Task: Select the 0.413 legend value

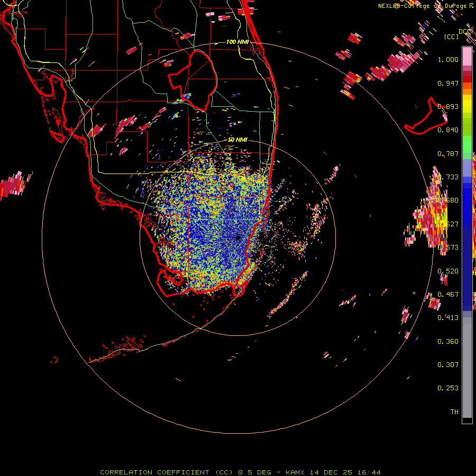Action: 448,318
